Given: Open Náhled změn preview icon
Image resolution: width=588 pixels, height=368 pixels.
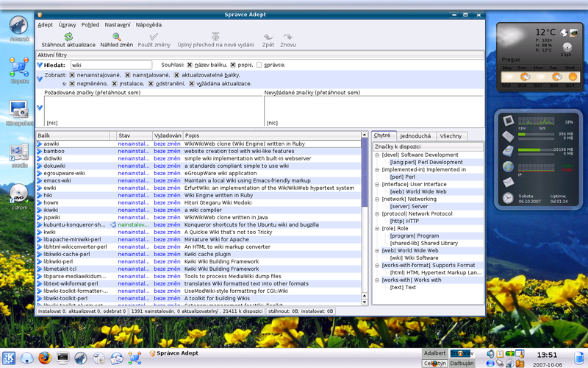Looking at the screenshot, I should (x=117, y=36).
